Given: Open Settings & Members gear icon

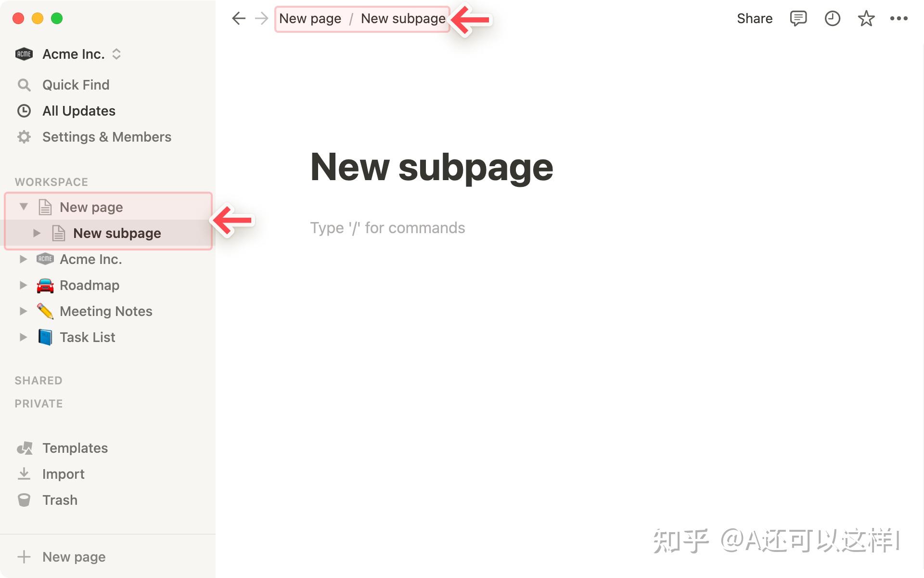Looking at the screenshot, I should [24, 136].
